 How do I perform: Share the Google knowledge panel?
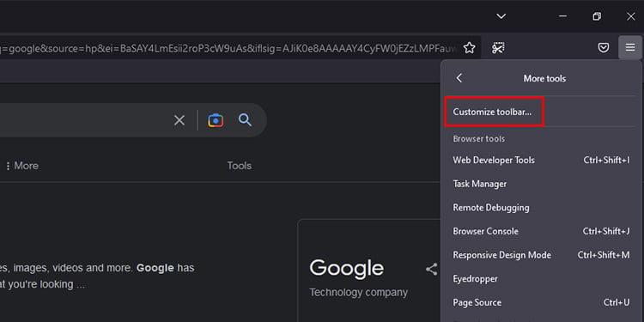point(431,270)
